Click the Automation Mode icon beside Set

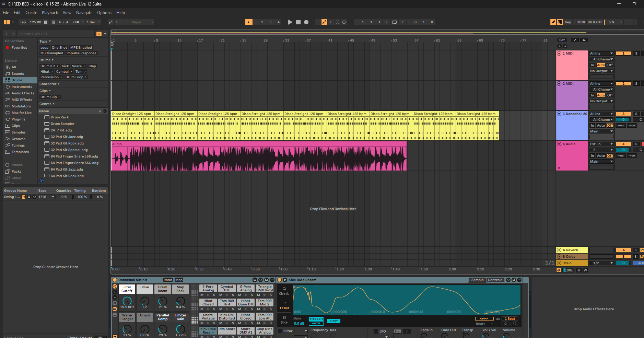click(x=575, y=40)
